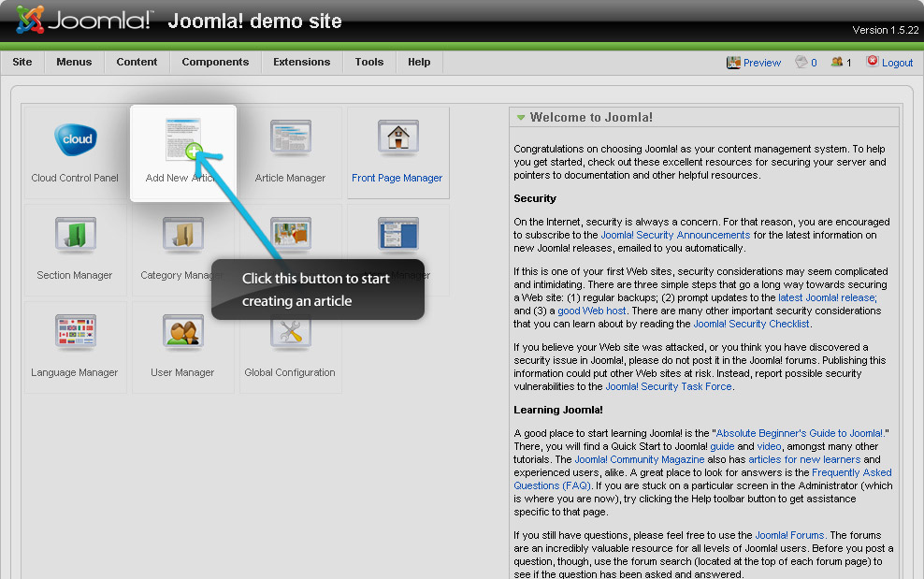Open the good Web host link

[x=592, y=311]
